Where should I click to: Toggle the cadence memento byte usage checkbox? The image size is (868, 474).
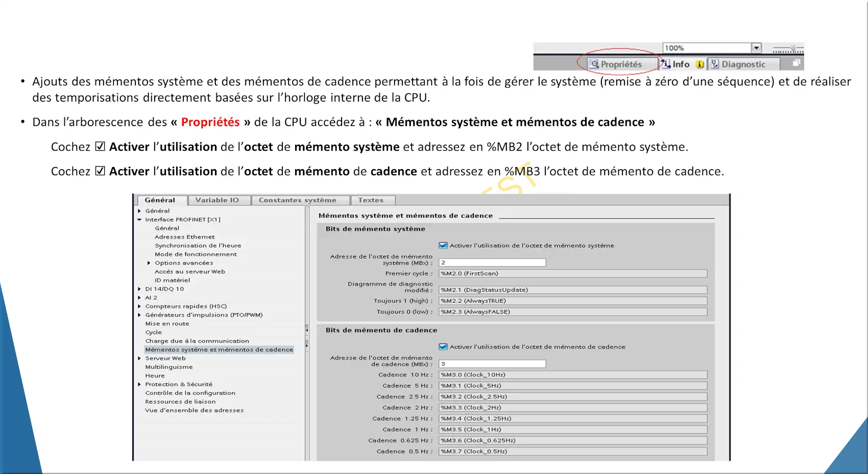point(443,347)
